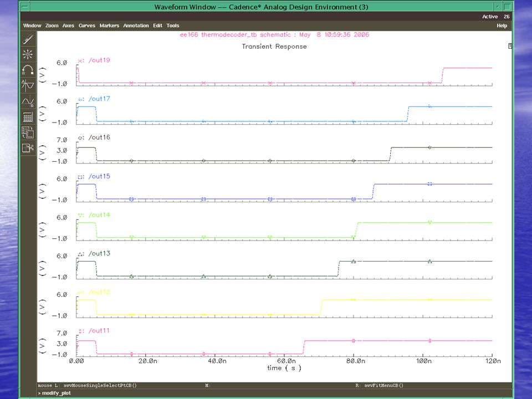Click the maximize button in Waveform Window title bar
The width and height of the screenshot is (532, 399).
click(x=507, y=7)
